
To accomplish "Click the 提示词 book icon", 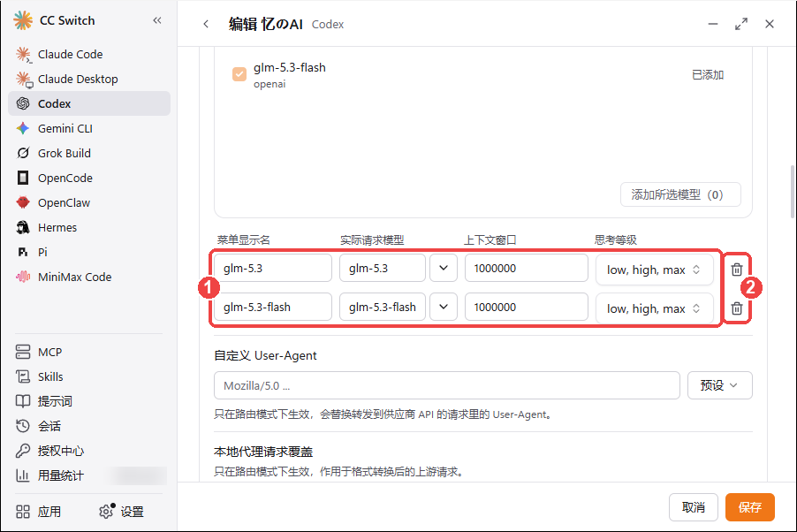I will point(23,401).
